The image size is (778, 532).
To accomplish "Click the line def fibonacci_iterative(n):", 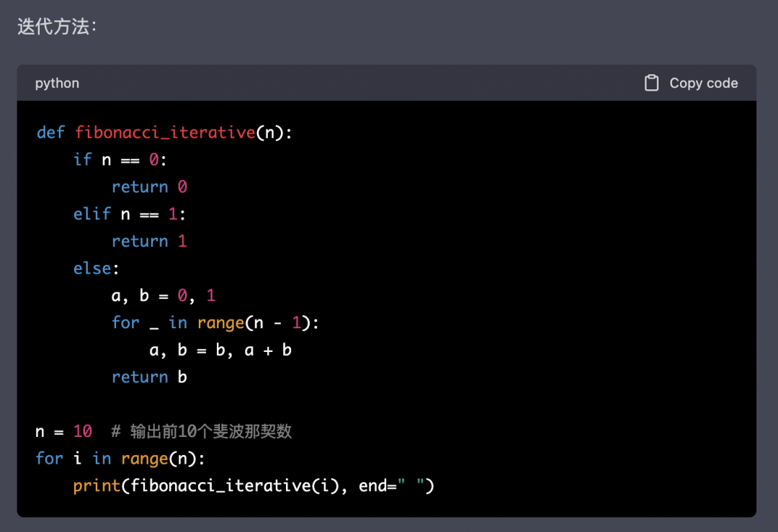I will coord(164,132).
